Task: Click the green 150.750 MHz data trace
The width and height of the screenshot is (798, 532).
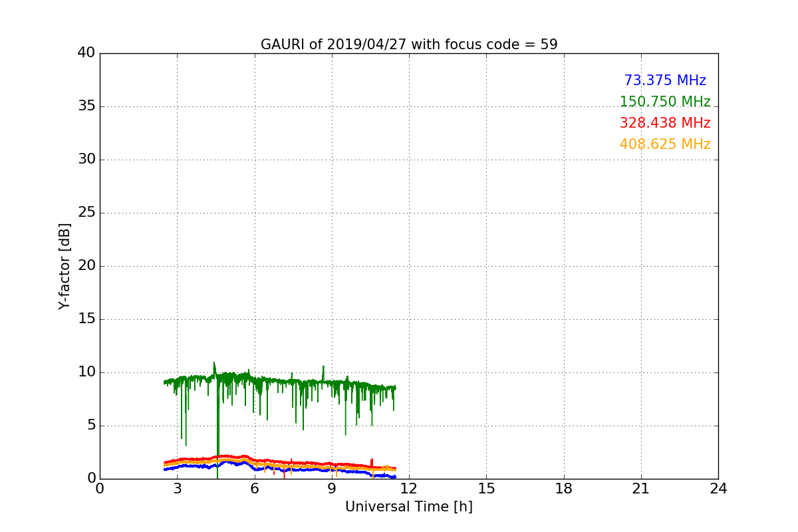Action: click(x=279, y=381)
